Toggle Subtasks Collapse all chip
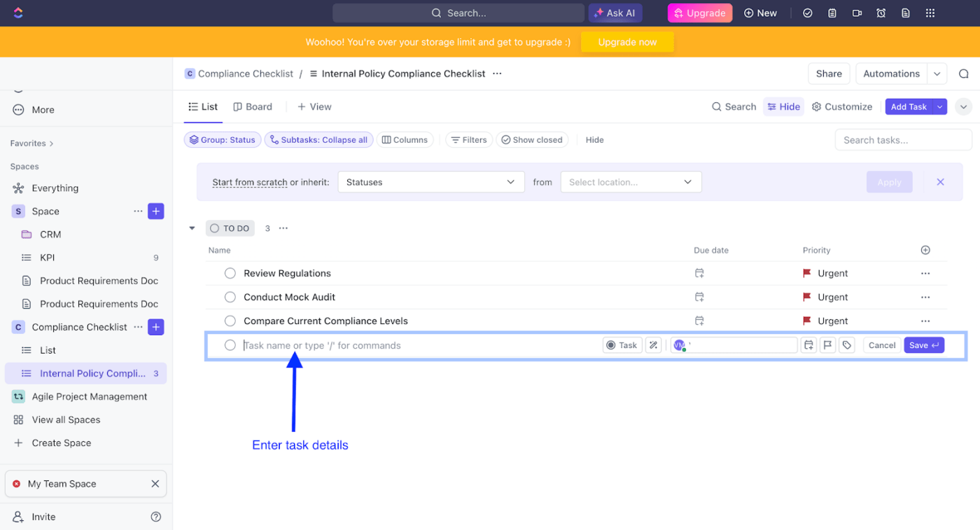 point(318,140)
